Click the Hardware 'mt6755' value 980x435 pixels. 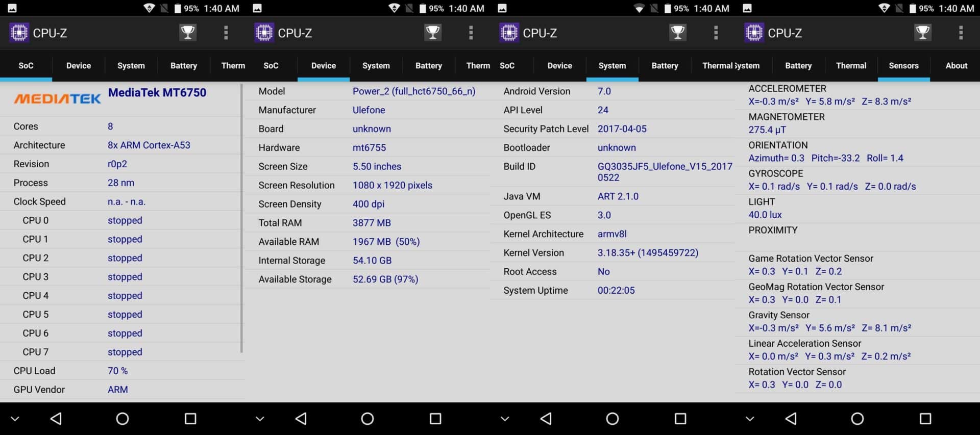[x=370, y=147]
